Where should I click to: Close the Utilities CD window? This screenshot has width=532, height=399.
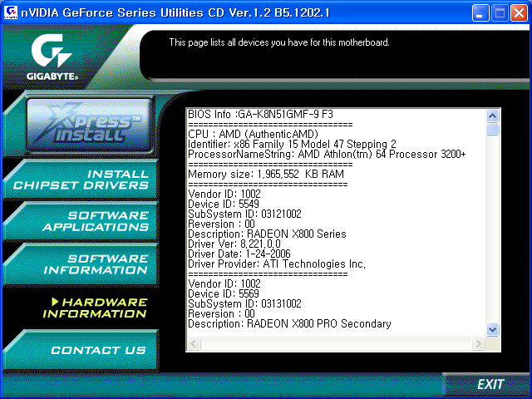519,13
